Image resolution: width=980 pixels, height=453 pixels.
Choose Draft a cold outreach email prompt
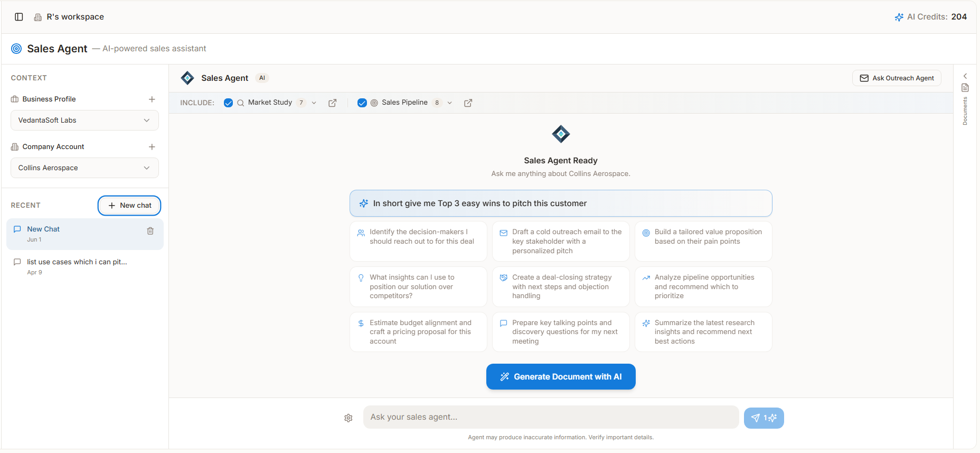(x=561, y=242)
